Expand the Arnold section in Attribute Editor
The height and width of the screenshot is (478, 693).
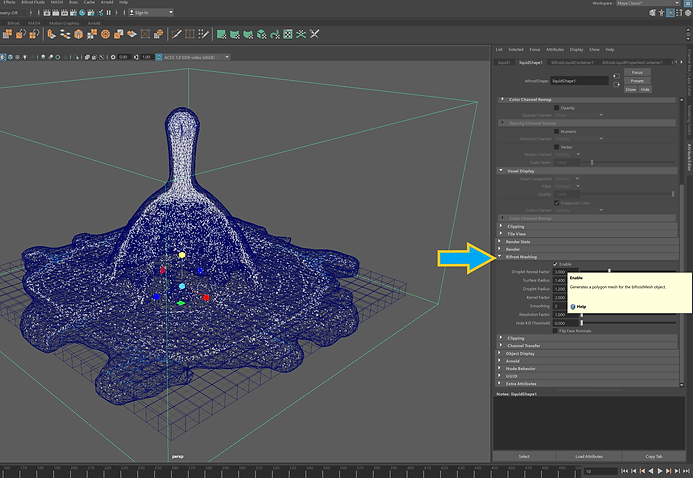tap(587, 361)
